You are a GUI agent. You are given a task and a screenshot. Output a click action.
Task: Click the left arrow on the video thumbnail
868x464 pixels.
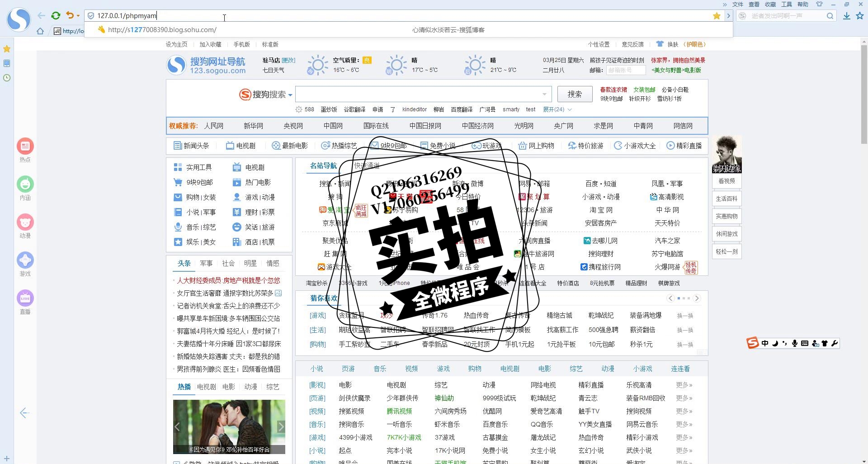(177, 426)
